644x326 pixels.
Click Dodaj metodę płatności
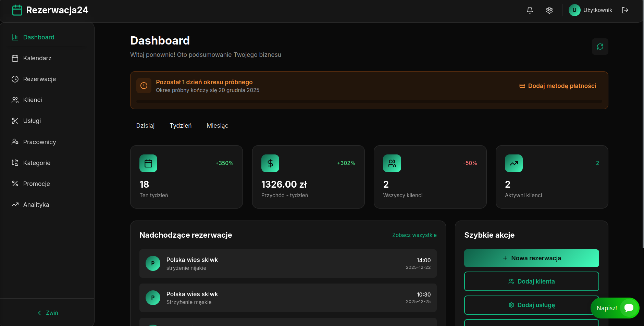click(x=558, y=86)
